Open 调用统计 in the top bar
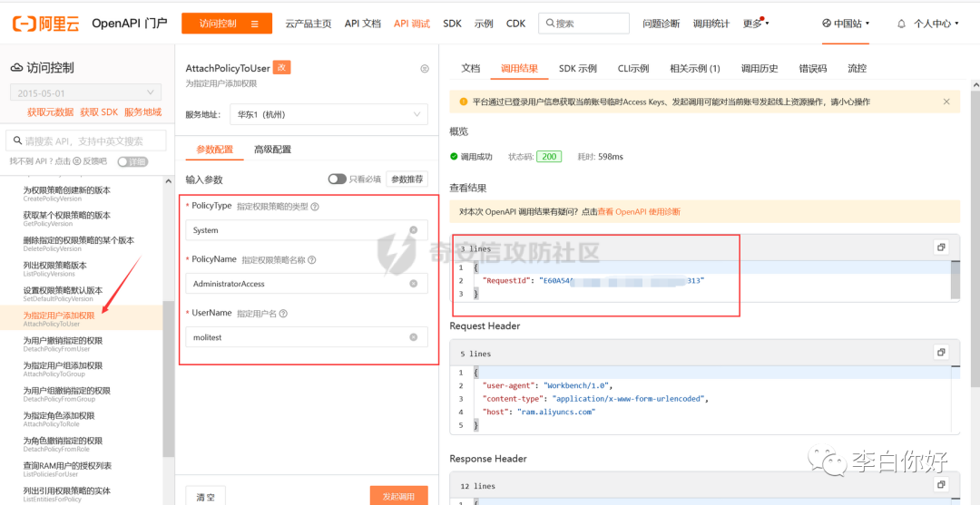980x505 pixels. [x=711, y=24]
